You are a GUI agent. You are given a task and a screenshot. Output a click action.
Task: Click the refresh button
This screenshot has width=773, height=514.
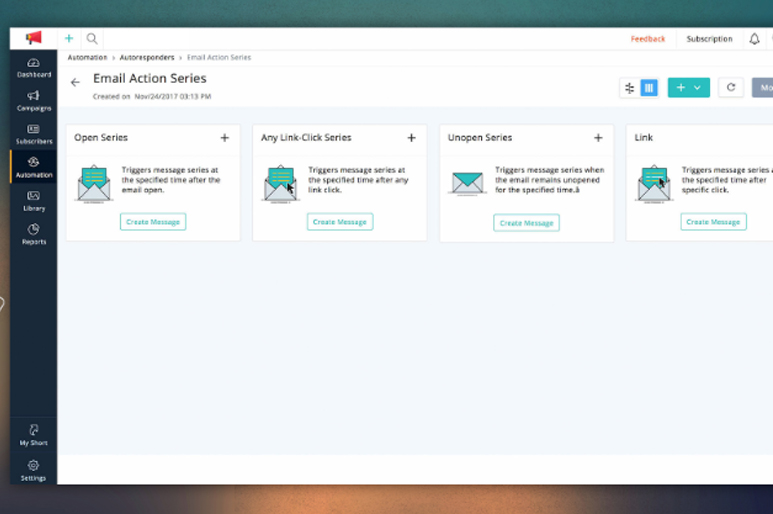point(731,88)
